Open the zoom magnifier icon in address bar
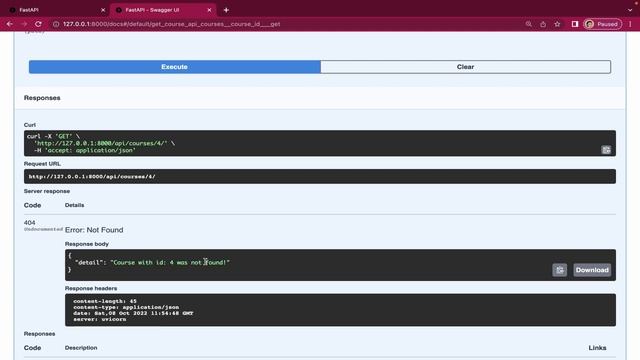The image size is (640, 360). click(529, 24)
